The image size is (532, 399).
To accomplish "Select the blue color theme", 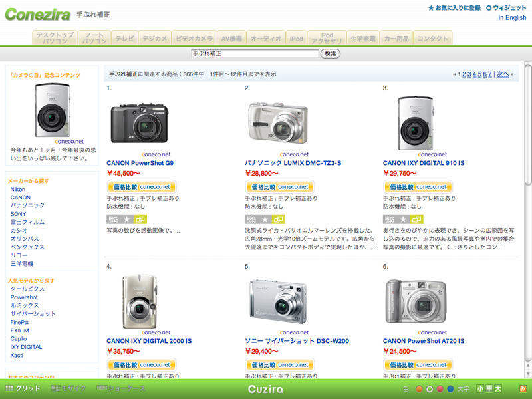I will click(x=450, y=389).
